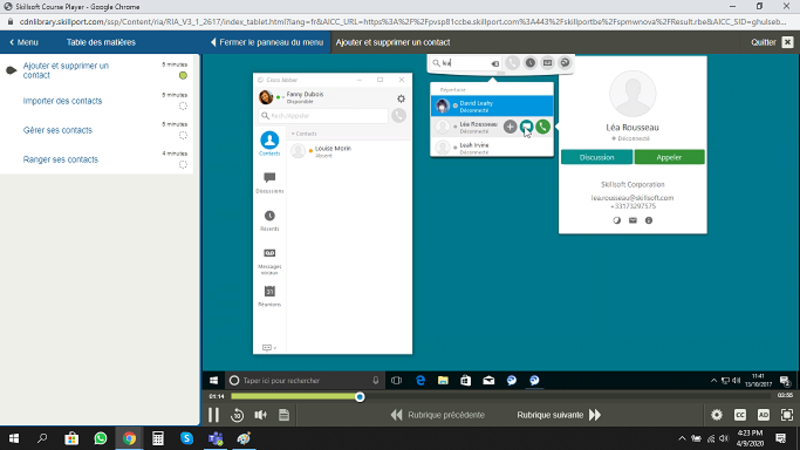Open Edge in the inner video taskbar

420,380
